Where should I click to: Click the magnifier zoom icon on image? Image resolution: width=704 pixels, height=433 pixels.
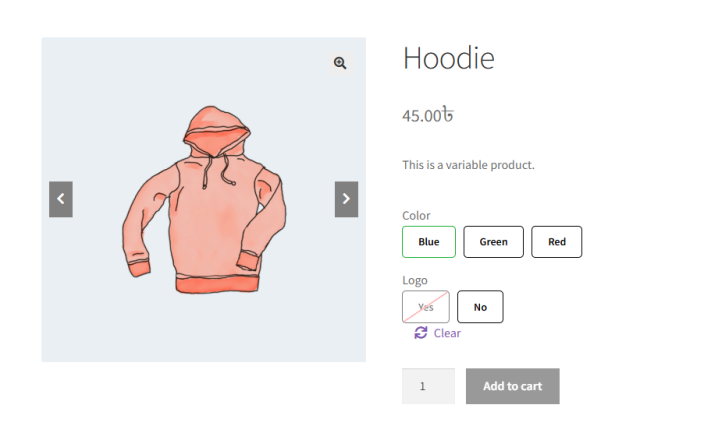click(340, 63)
